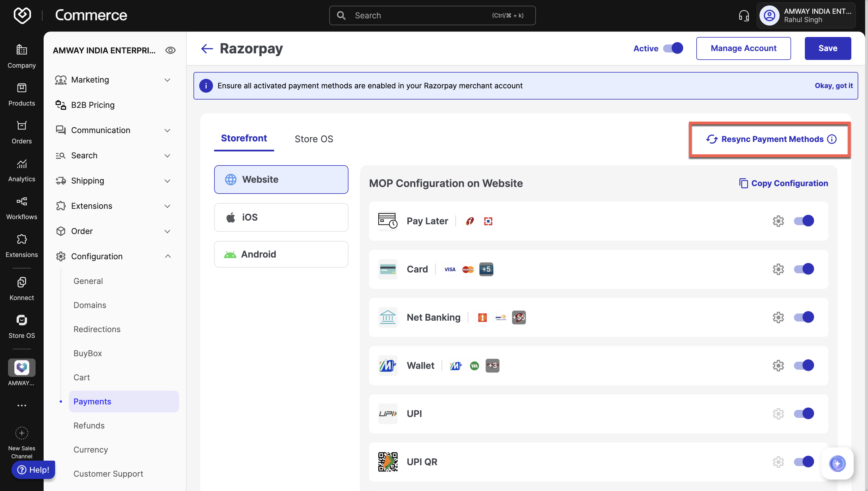Expand the Communication menu
The height and width of the screenshot is (491, 868).
pos(113,130)
